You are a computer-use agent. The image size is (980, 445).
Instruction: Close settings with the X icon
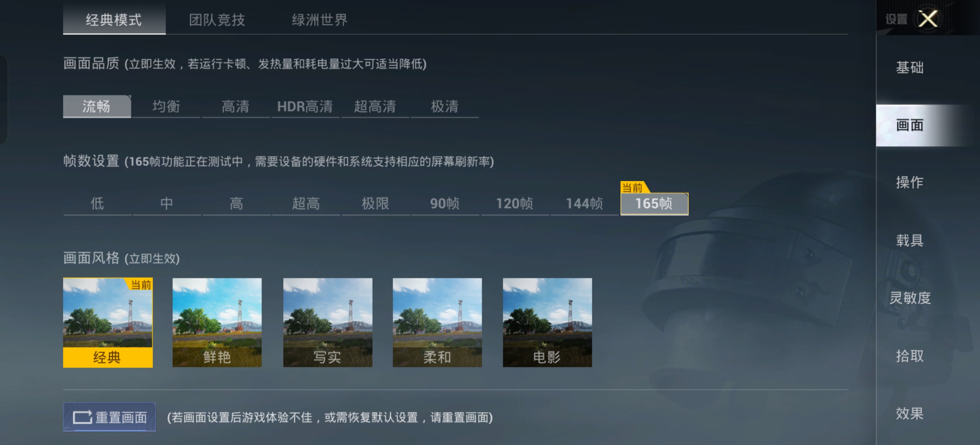point(928,19)
